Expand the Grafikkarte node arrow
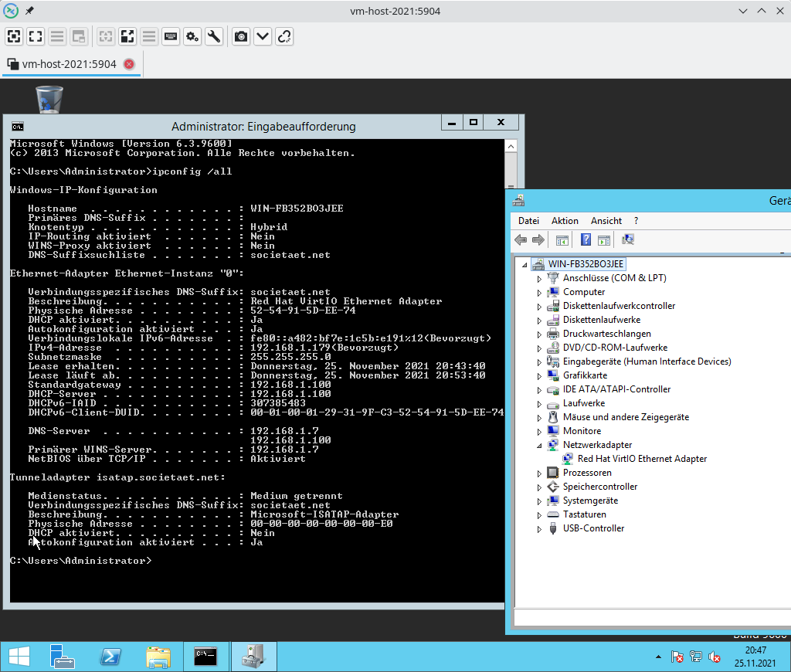Image resolution: width=791 pixels, height=672 pixels. [539, 376]
